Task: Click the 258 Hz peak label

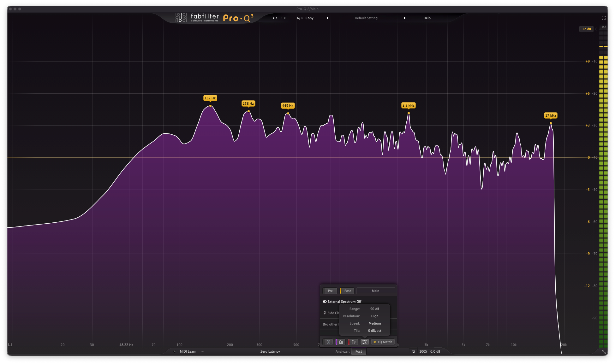Action: coord(248,103)
